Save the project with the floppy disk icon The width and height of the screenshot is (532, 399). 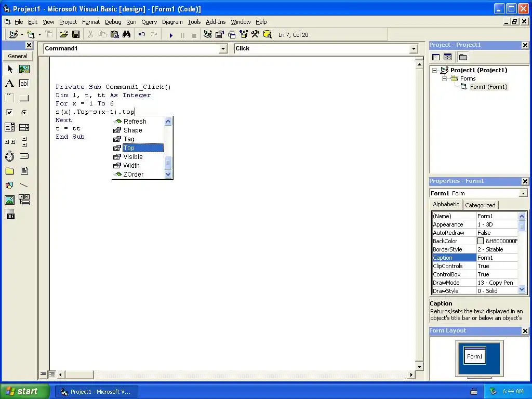76,35
